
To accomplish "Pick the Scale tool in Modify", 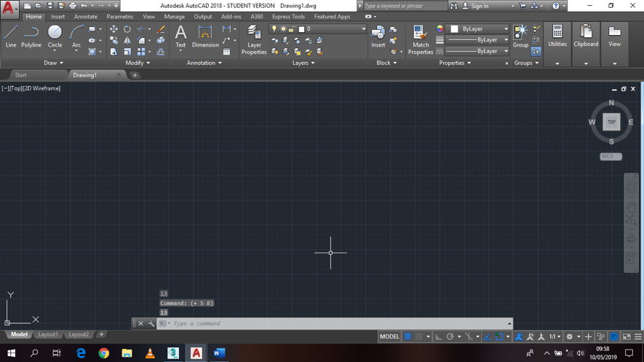I will [127, 52].
